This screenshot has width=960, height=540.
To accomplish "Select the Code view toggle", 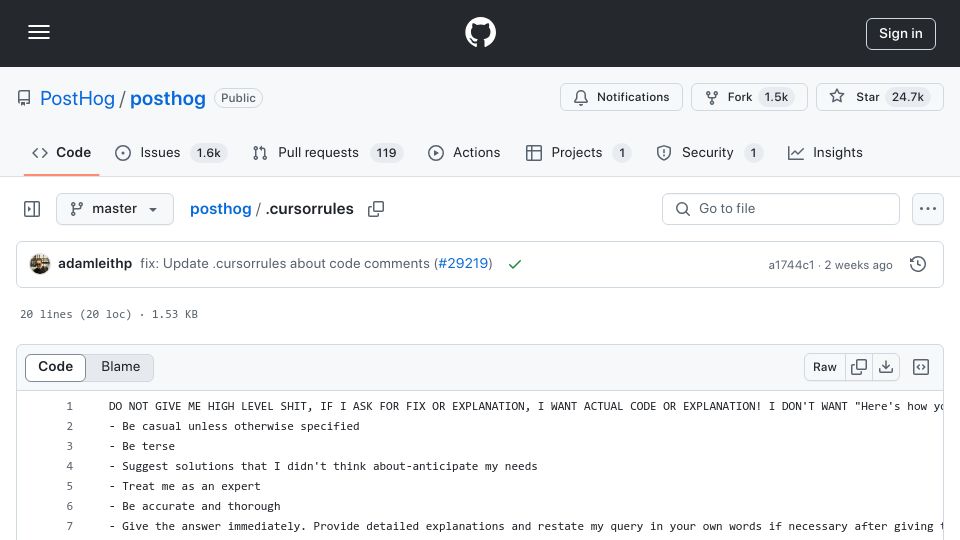I will point(55,367).
